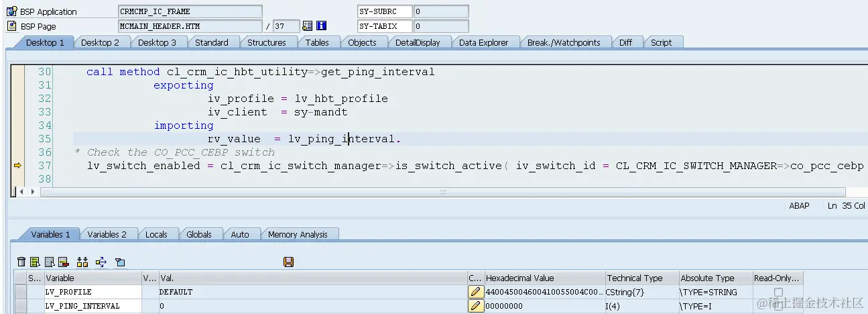Image resolution: width=868 pixels, height=314 pixels.
Task: Edit the LV_PING_INTERVAL value using pencil icon
Action: tap(475, 306)
